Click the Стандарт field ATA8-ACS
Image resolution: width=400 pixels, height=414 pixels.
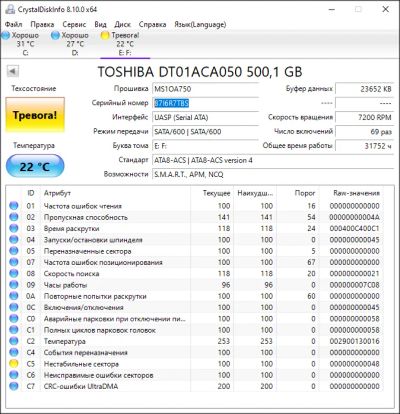coord(273,160)
